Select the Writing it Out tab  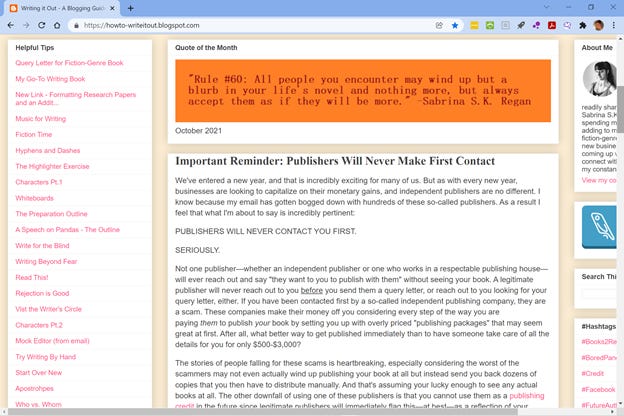62,8
